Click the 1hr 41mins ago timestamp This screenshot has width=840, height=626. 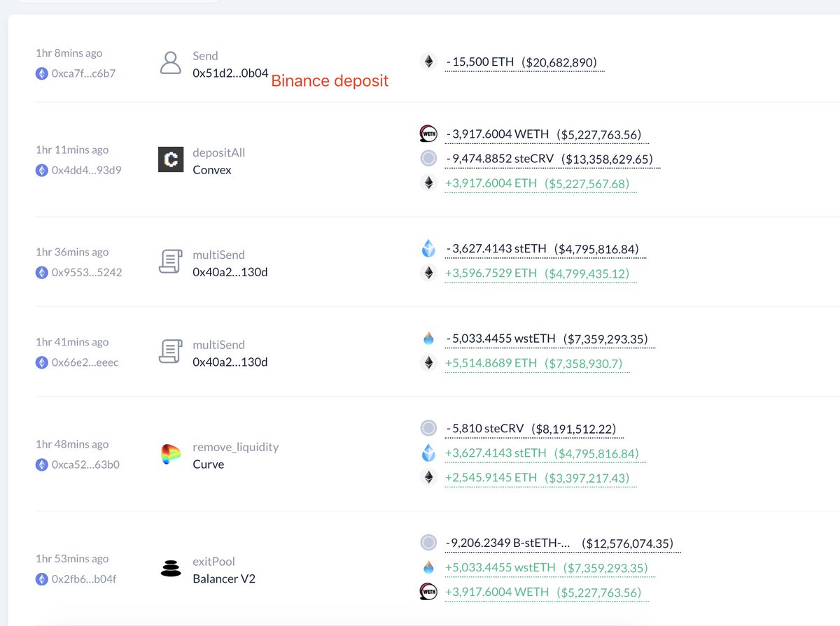72,342
